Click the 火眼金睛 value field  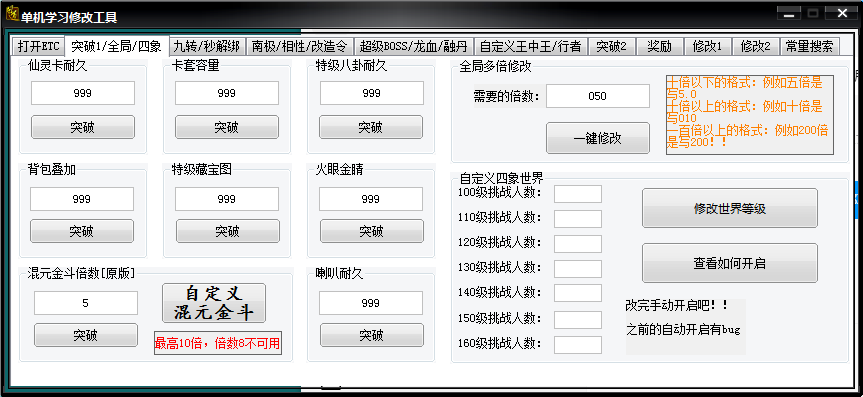tap(371, 199)
